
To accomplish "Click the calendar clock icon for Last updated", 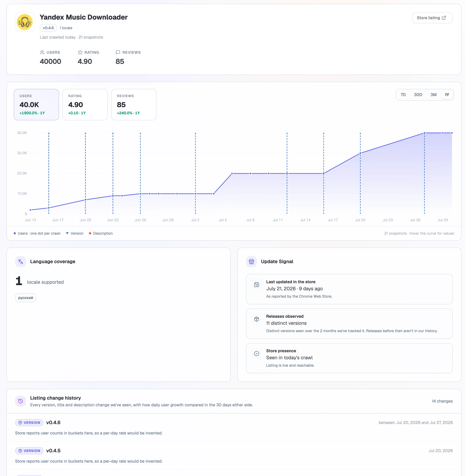I will [256, 285].
